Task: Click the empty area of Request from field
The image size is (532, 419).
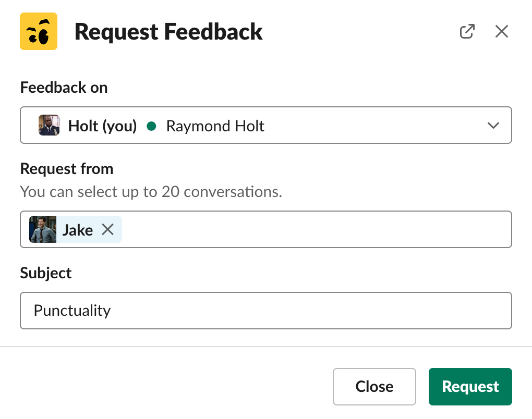Action: [316, 229]
